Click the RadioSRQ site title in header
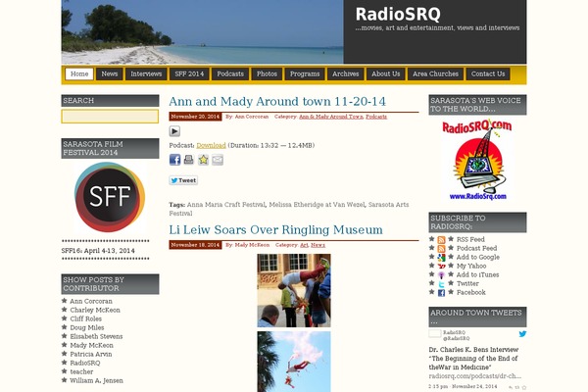 (x=398, y=15)
